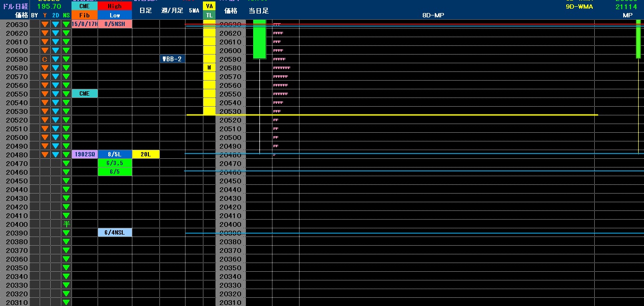Click the green 当日足 candlestick body
Image resolution: width=644 pixels, height=306 pixels.
pos(260,39)
